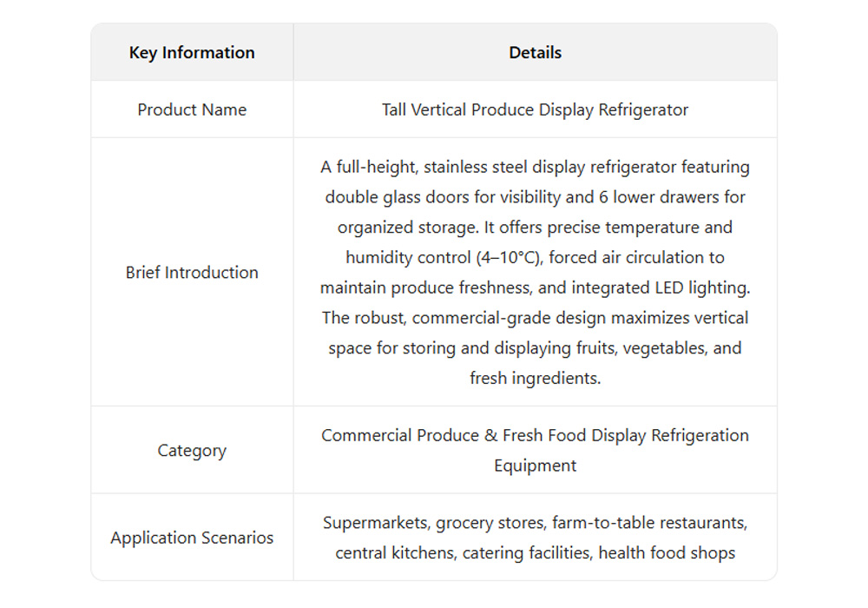Screen dimensions: 868x608
Task: Click the Details column header
Action: pos(535,52)
